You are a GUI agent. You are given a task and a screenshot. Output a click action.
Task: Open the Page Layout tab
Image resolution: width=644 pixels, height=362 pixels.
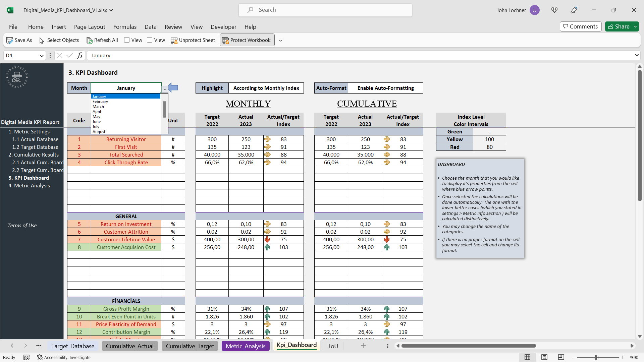point(90,27)
